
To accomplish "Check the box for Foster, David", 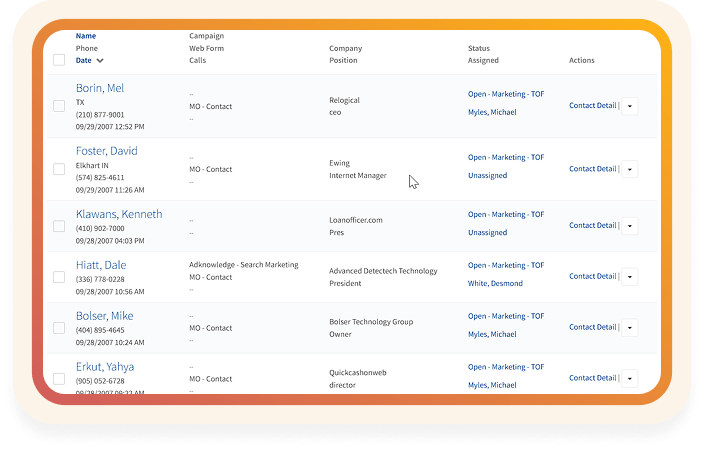I will tap(59, 169).
